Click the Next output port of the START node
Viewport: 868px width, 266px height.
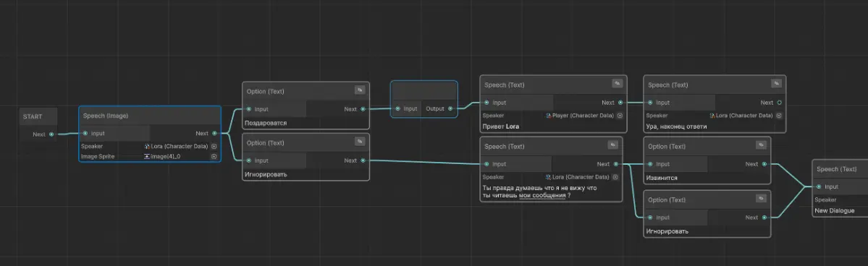(x=51, y=134)
